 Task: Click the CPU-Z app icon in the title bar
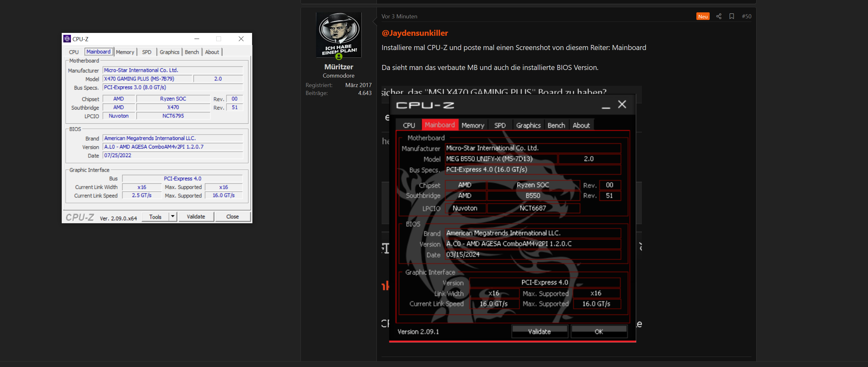pos(67,39)
